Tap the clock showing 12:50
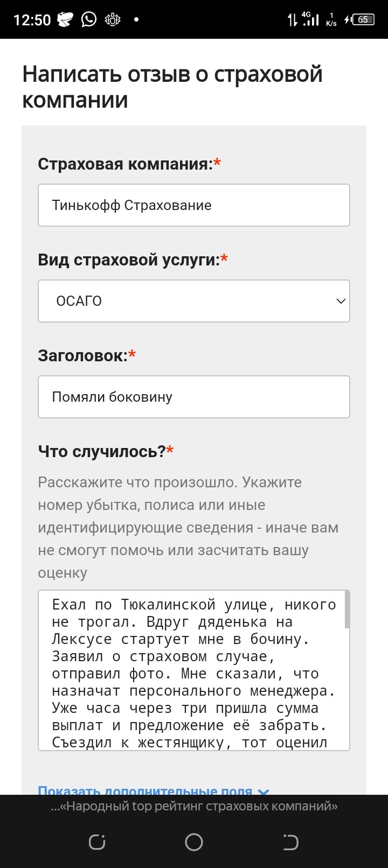 point(32,20)
